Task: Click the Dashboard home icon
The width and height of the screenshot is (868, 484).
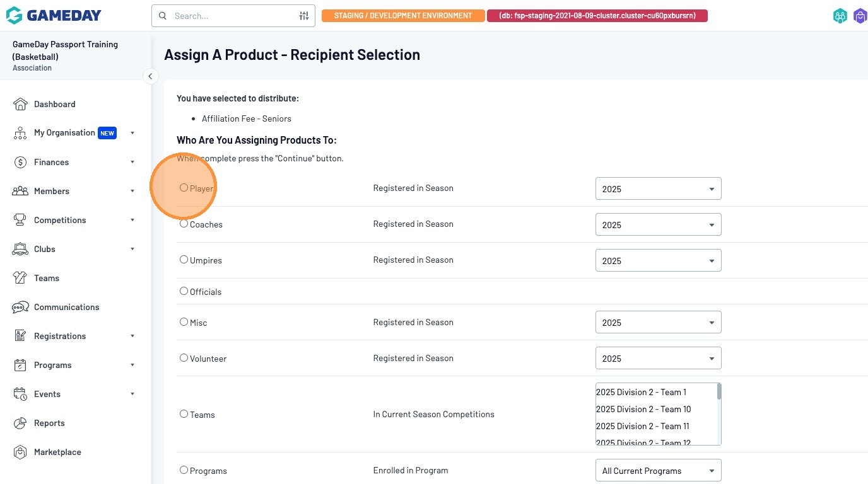Action: pyautogui.click(x=20, y=104)
